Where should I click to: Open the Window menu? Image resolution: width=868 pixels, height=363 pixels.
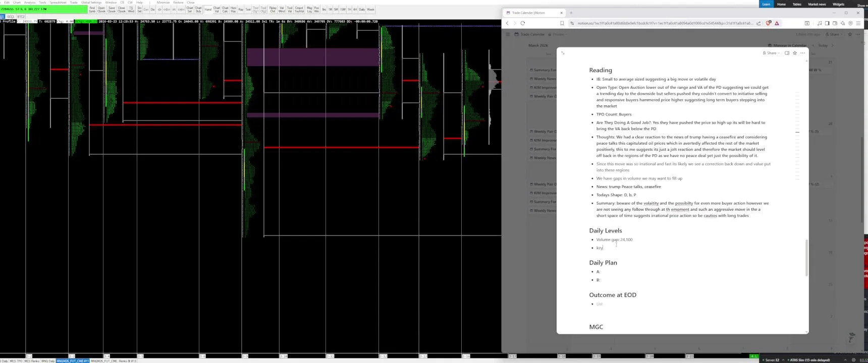(111, 3)
